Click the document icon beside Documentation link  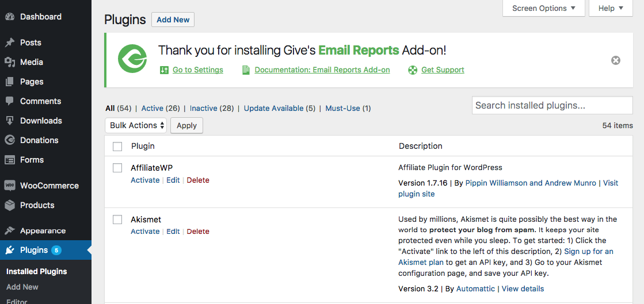246,70
